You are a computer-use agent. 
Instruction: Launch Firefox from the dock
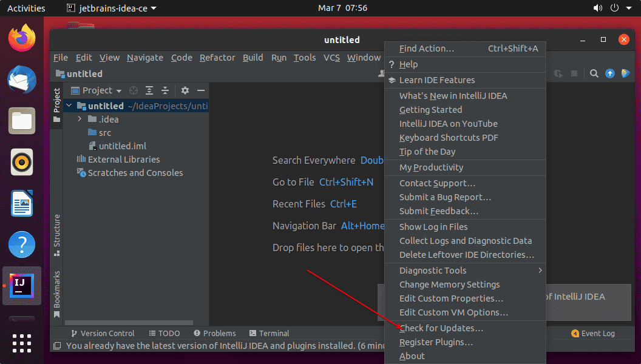coord(22,38)
